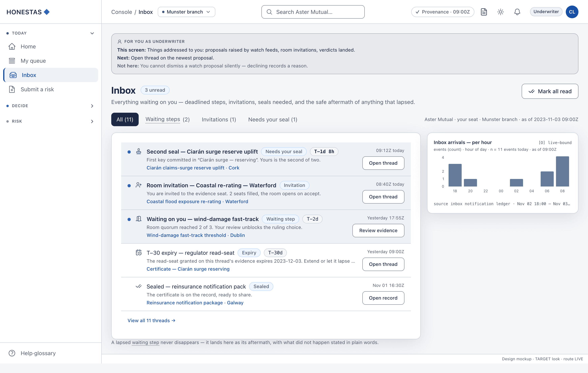Follow Certificate — Ciarán surge reserving link
Viewport: 588px width, 373px height.
[x=188, y=269]
